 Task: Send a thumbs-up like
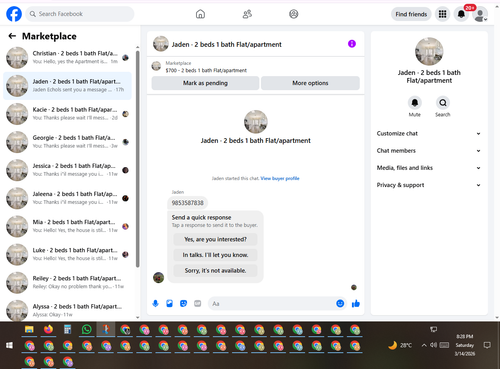[x=356, y=303]
